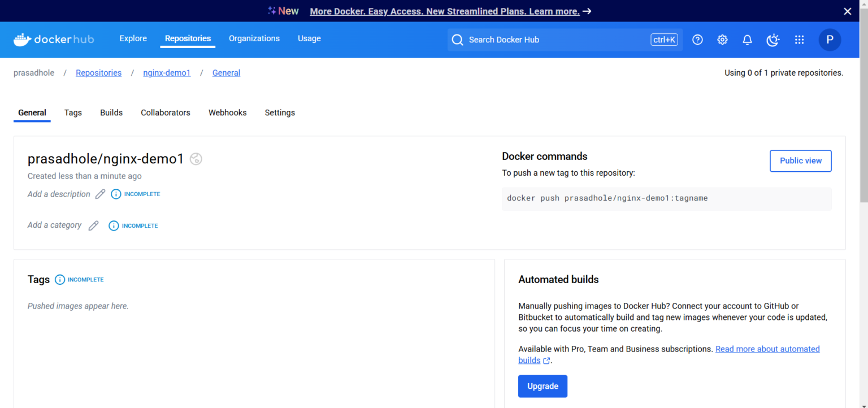Viewport: 868px width, 408px height.
Task: Toggle the dark/light theme icon
Action: pyautogui.click(x=772, y=40)
